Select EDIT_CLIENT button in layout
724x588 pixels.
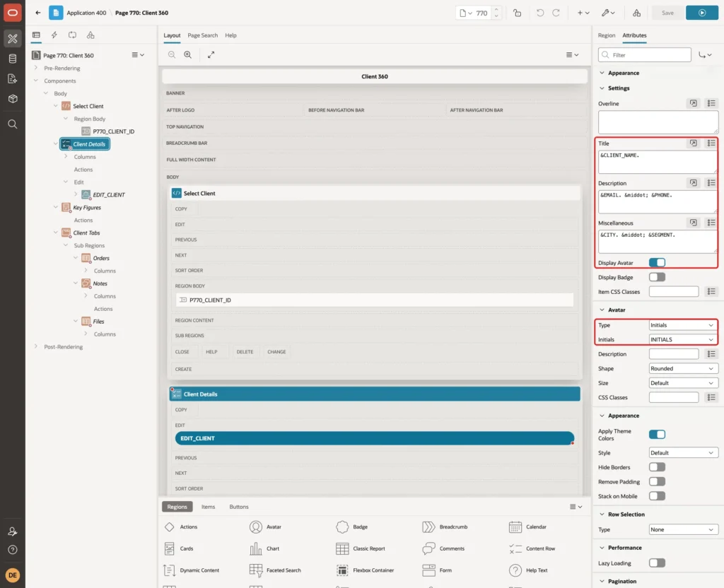(x=375, y=438)
